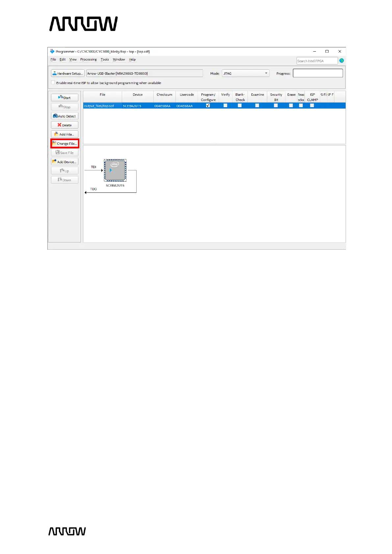Screen dimensions: 392x554
Task: Open the View menu
Action: pyautogui.click(x=73, y=60)
